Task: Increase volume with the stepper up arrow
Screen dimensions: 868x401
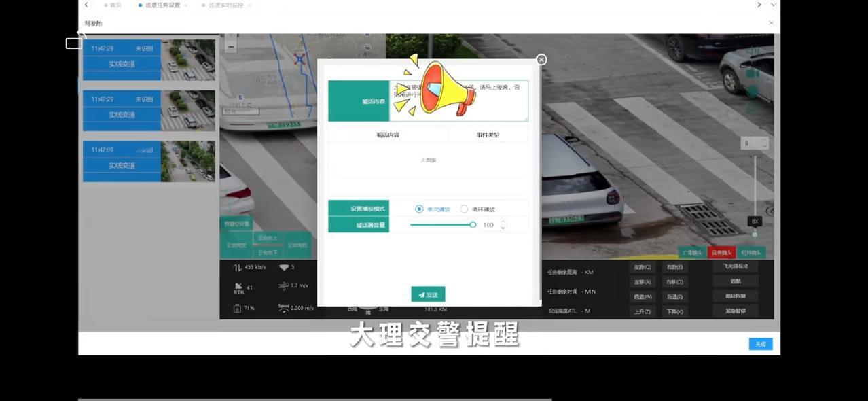Action: [x=503, y=222]
